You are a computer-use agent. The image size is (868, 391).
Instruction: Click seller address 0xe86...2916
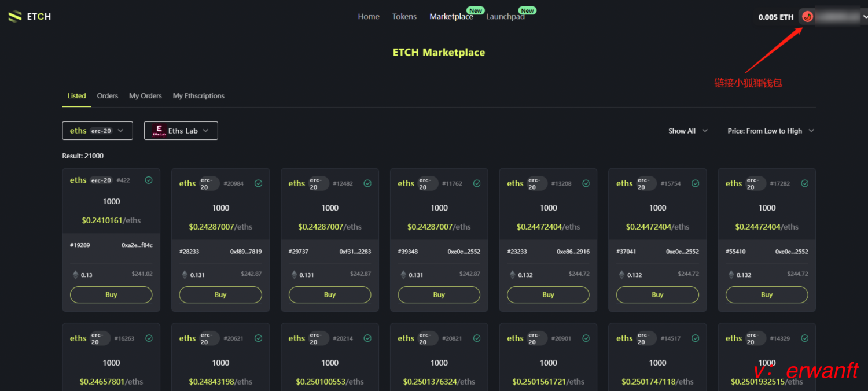(573, 252)
